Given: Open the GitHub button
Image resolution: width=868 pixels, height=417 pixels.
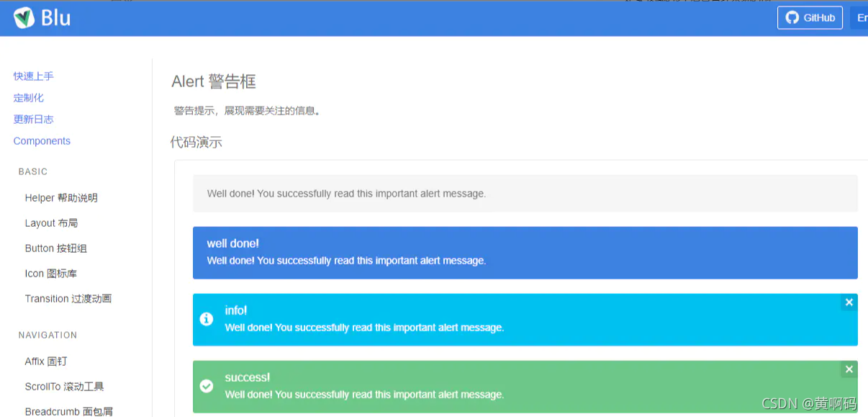Looking at the screenshot, I should click(x=810, y=17).
